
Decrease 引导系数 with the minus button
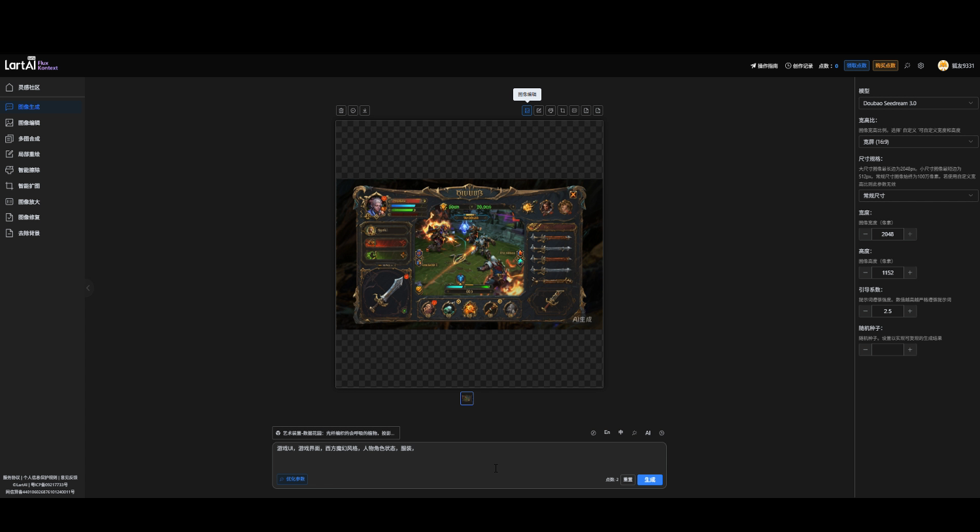(x=865, y=311)
